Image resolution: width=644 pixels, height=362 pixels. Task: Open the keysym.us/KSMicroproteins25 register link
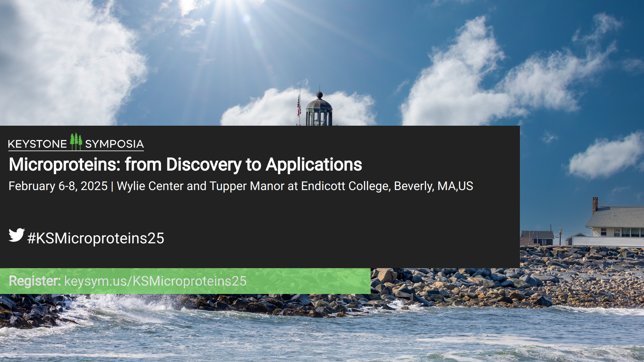point(155,281)
